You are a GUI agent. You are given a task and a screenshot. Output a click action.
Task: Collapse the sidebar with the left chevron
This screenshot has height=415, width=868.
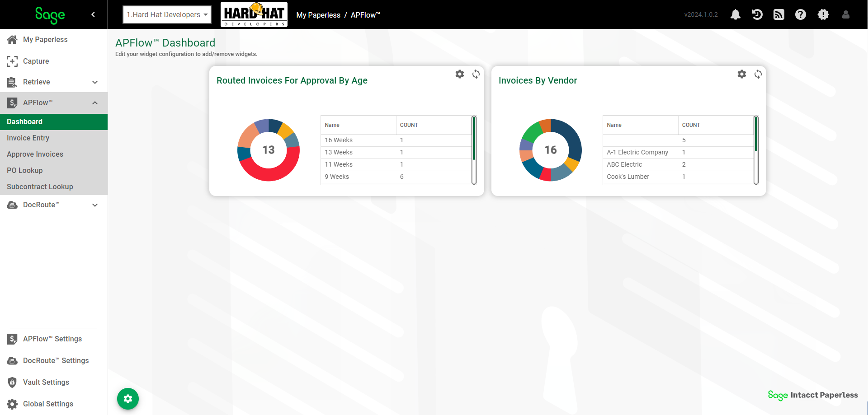click(93, 14)
